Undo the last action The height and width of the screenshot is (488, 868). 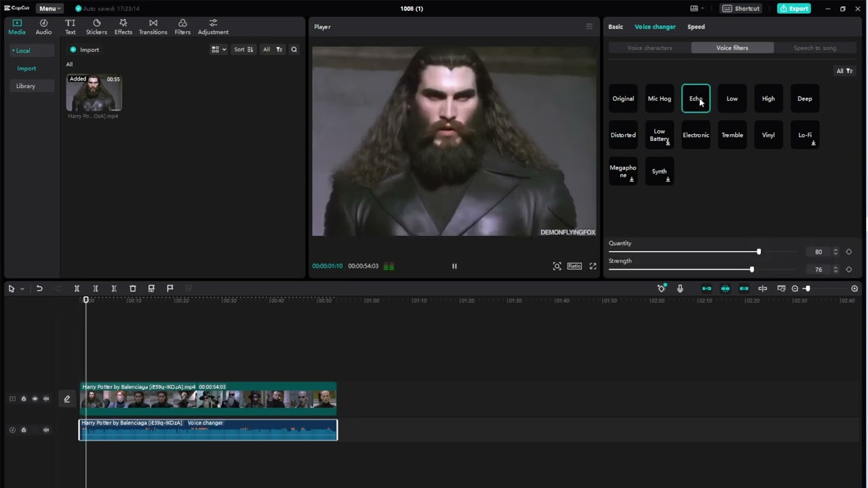click(x=39, y=289)
